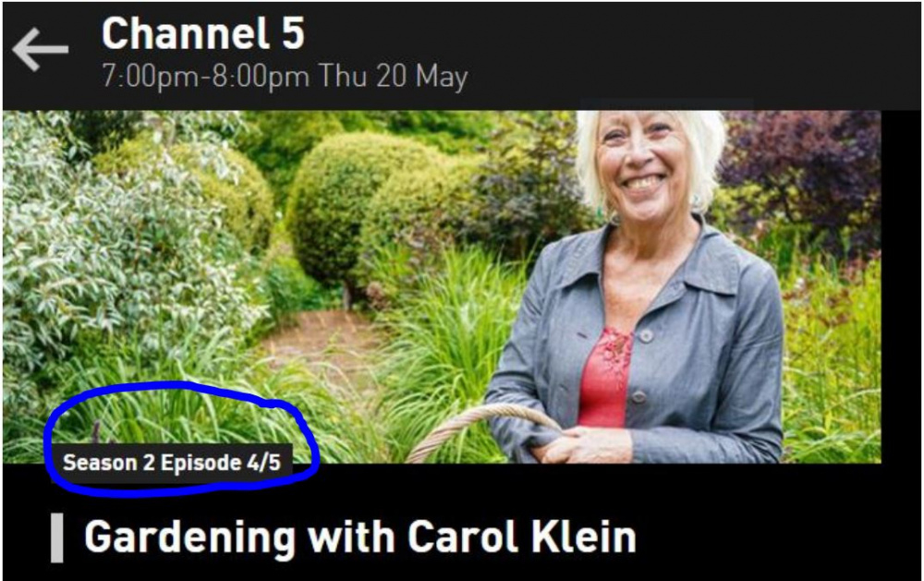Image resolution: width=924 pixels, height=581 pixels.
Task: Tap the Season 2 Episode 4/5 badge
Action: tap(171, 463)
